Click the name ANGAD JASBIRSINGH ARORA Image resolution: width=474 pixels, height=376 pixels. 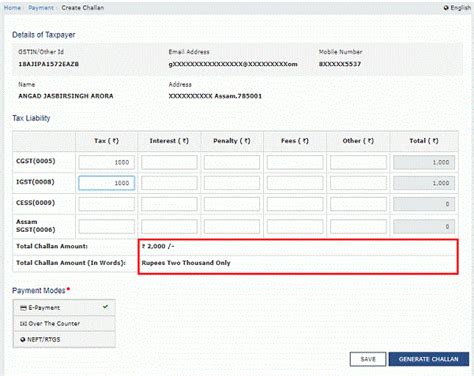click(66, 96)
